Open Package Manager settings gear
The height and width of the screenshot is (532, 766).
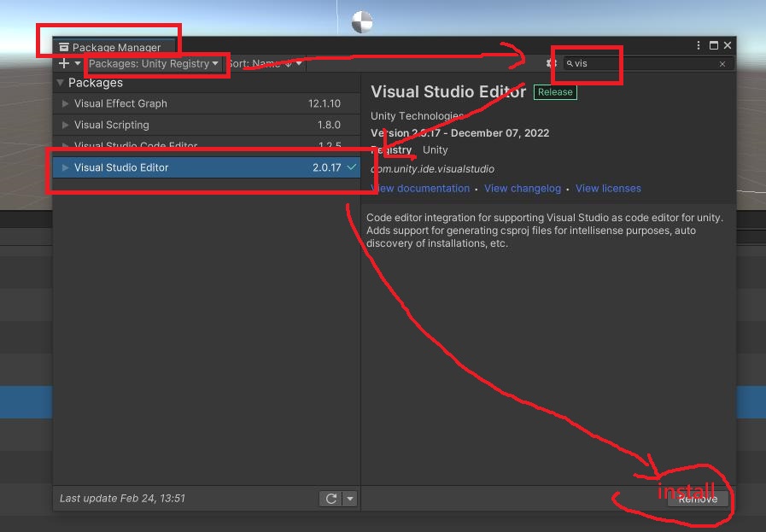click(x=551, y=63)
